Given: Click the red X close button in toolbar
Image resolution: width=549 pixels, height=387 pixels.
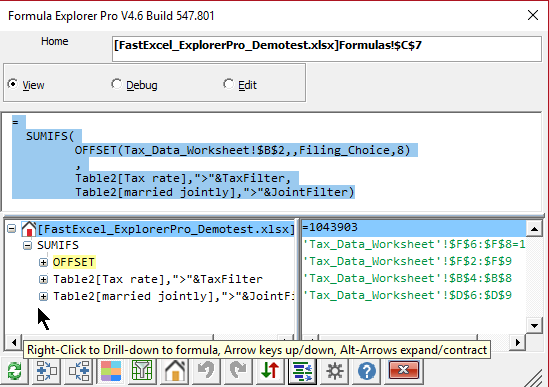Looking at the screenshot, I should [x=404, y=370].
